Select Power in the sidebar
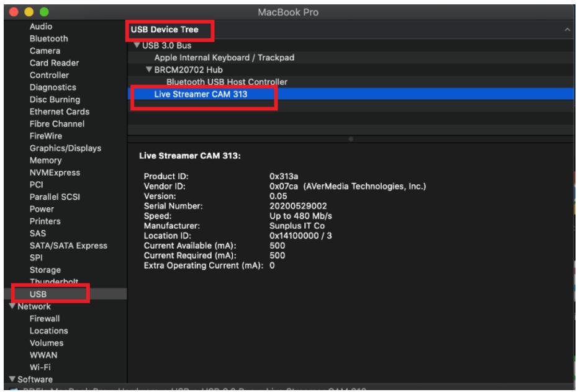The height and width of the screenshot is (392, 578). (42, 209)
